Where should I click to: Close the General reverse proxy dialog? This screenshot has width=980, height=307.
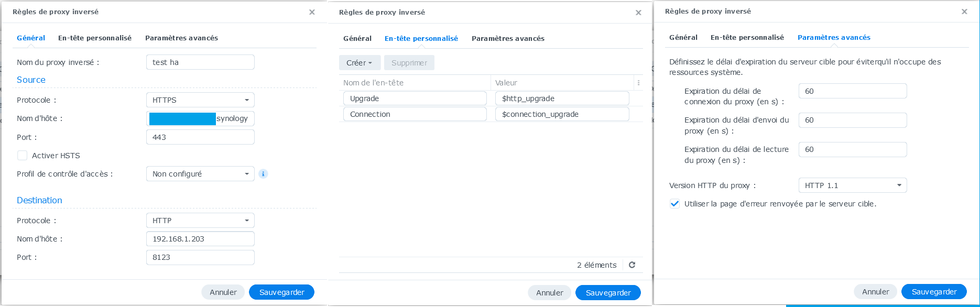click(x=312, y=12)
